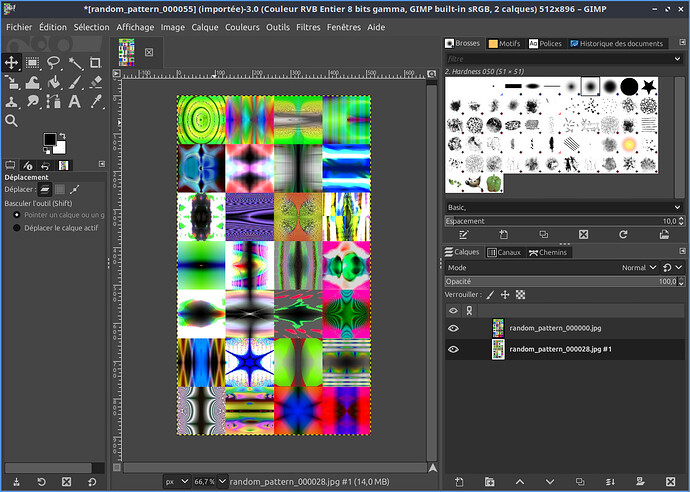The image size is (690, 492).
Task: Set move target to path
Action: [75, 190]
